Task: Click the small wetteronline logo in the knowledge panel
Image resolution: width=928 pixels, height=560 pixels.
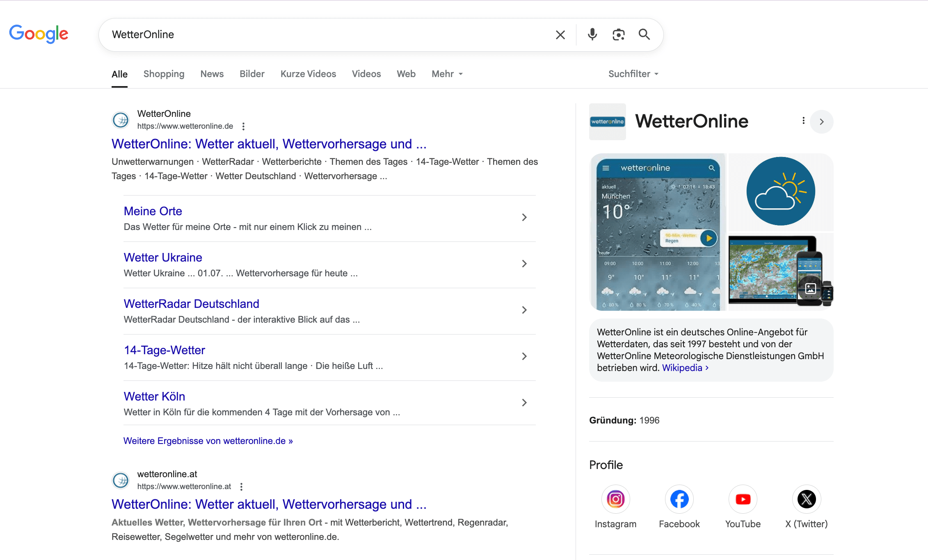Action: tap(608, 122)
